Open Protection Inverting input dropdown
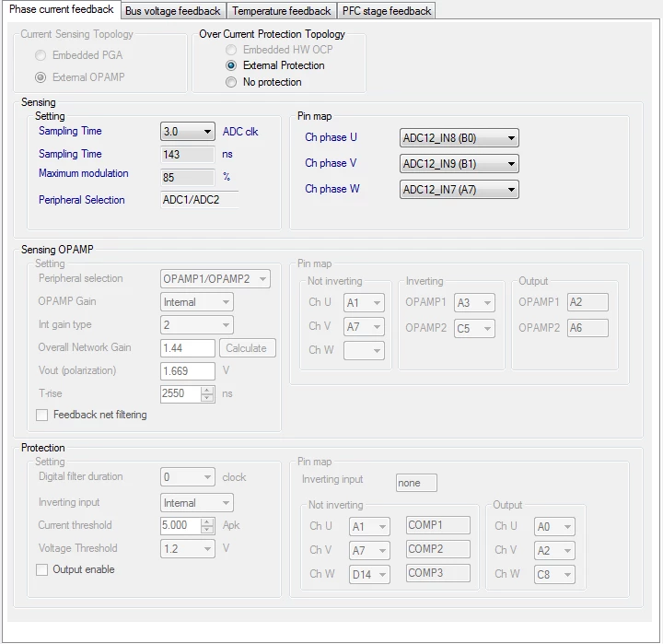Image resolution: width=663 pixels, height=644 pixels. (197, 503)
